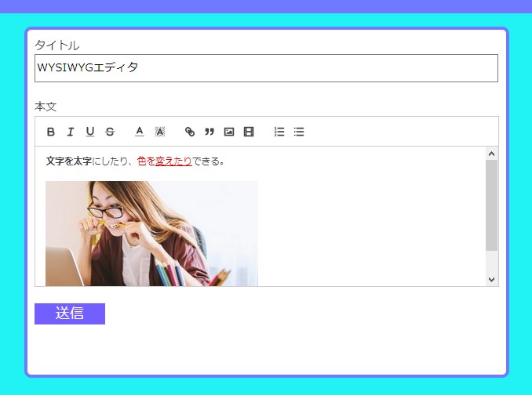Toggle bold formatting in editor toolbar

[51, 132]
